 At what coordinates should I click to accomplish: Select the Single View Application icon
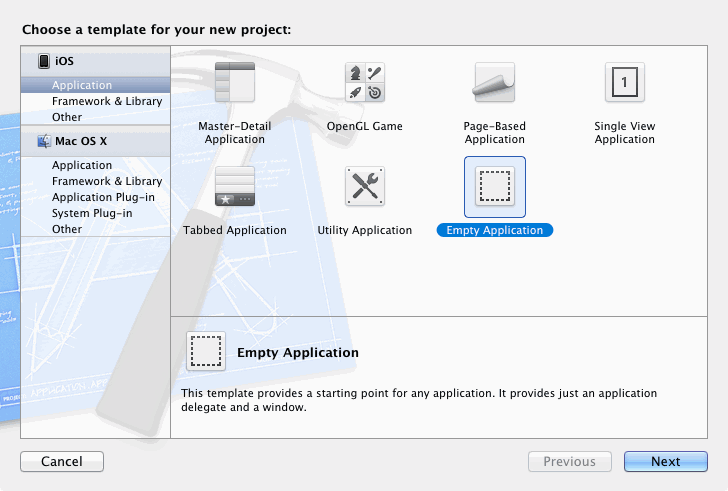624,82
